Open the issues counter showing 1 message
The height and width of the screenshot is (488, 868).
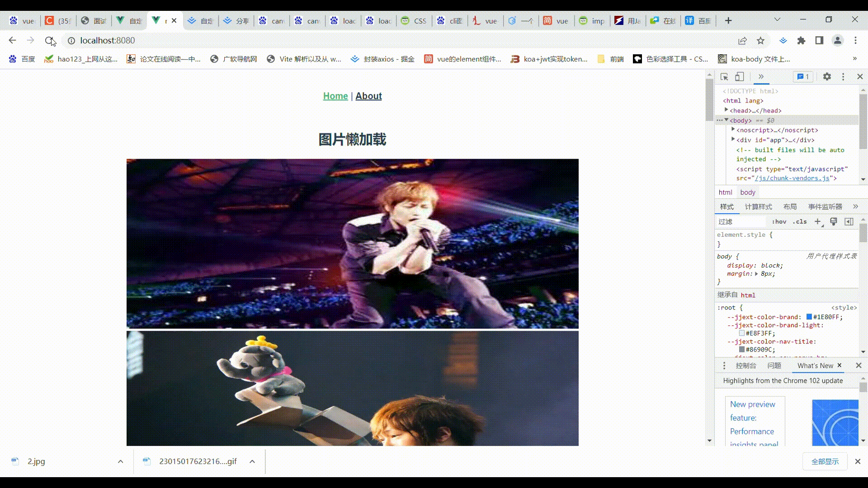[803, 77]
